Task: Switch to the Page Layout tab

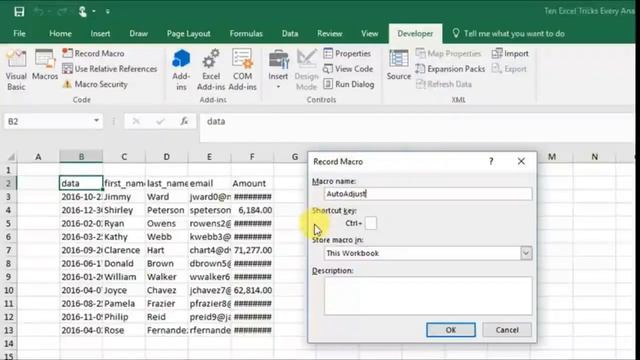Action: pos(189,33)
